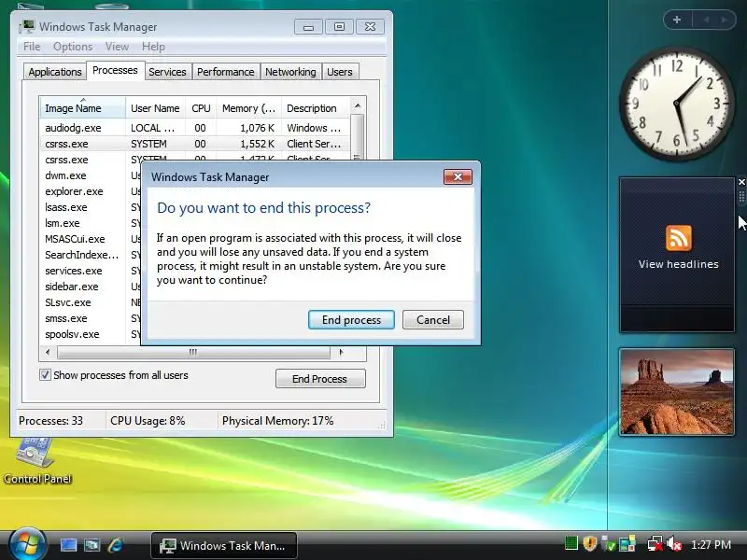Click Switch between windows icon
Screen dimensions: 747x560
[x=92, y=545]
